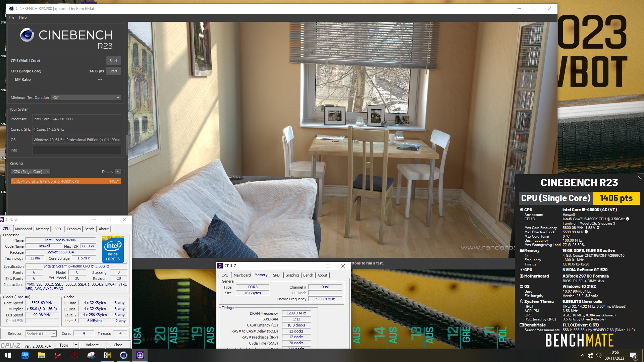
Task: Switch to SPD tab in second CPU-Z window
Action: tap(276, 275)
